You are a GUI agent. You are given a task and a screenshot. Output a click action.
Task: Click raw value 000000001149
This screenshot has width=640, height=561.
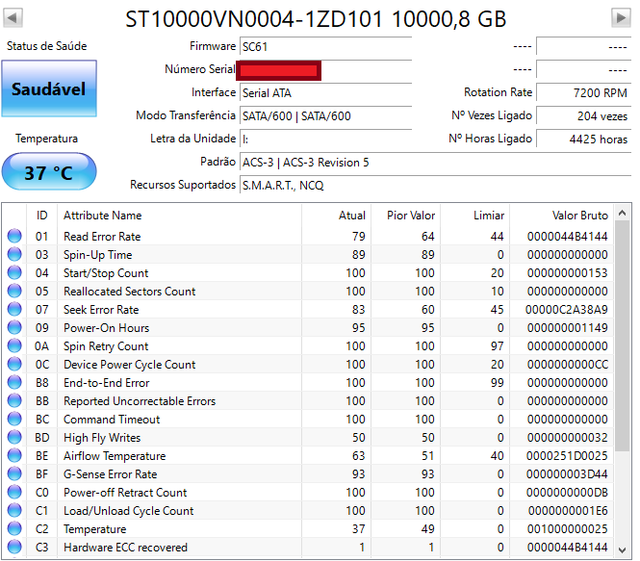point(567,328)
